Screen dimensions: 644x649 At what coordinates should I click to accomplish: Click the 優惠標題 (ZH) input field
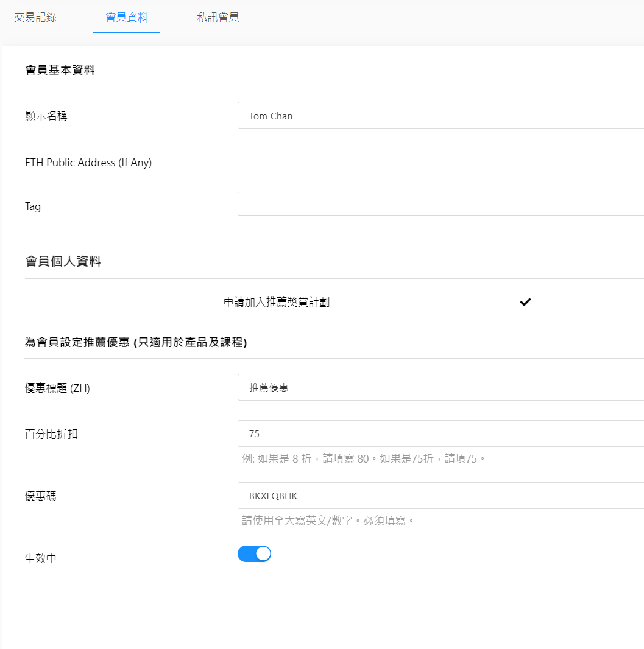pyautogui.click(x=440, y=387)
